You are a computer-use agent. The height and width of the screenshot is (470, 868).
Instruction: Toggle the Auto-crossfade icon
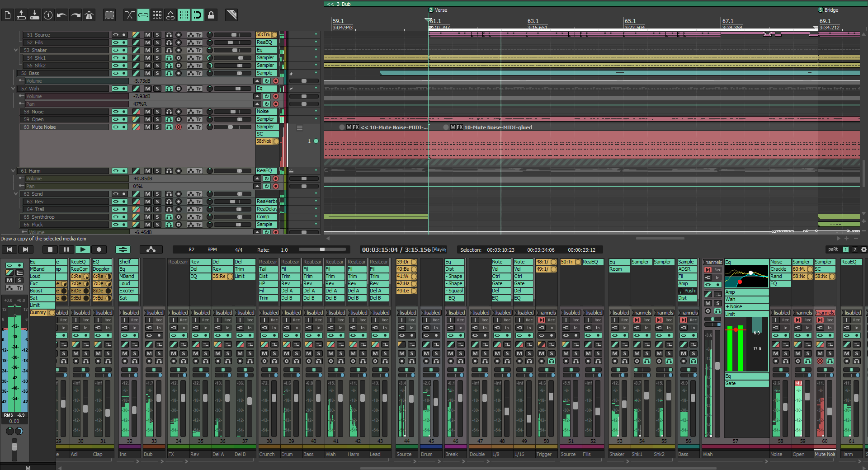pos(130,15)
